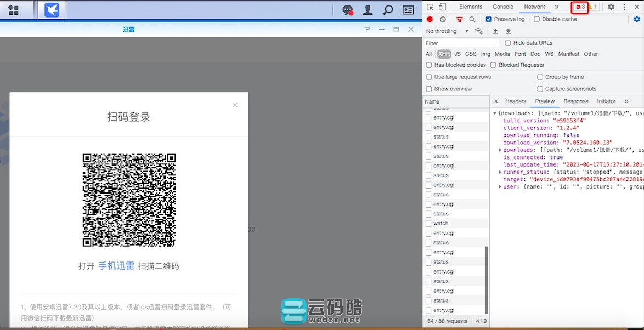Open DevTools settings gear
The image size is (644, 330).
[x=611, y=7]
